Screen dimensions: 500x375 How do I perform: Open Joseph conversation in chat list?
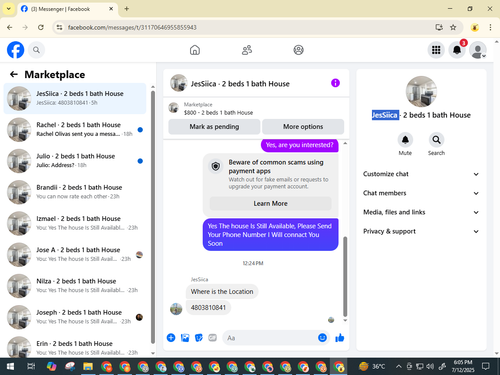tap(75, 317)
